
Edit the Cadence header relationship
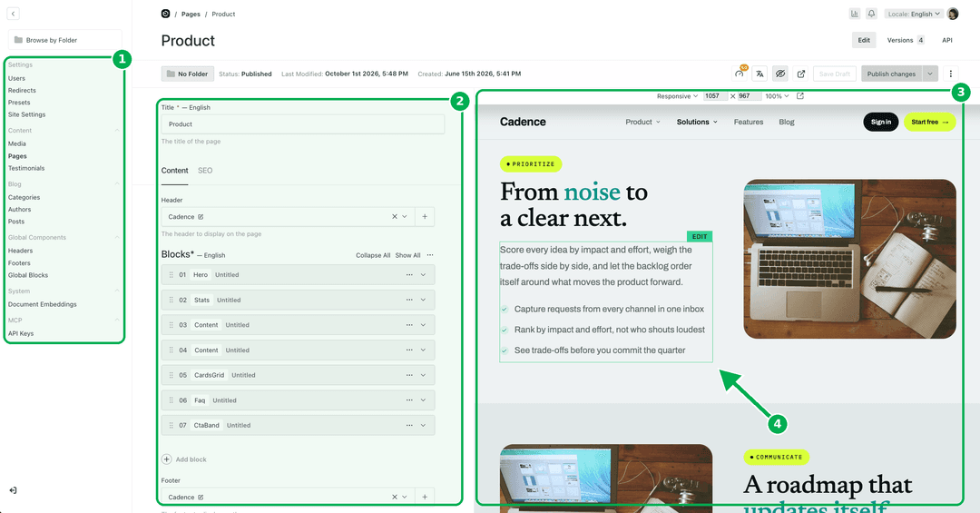(201, 217)
